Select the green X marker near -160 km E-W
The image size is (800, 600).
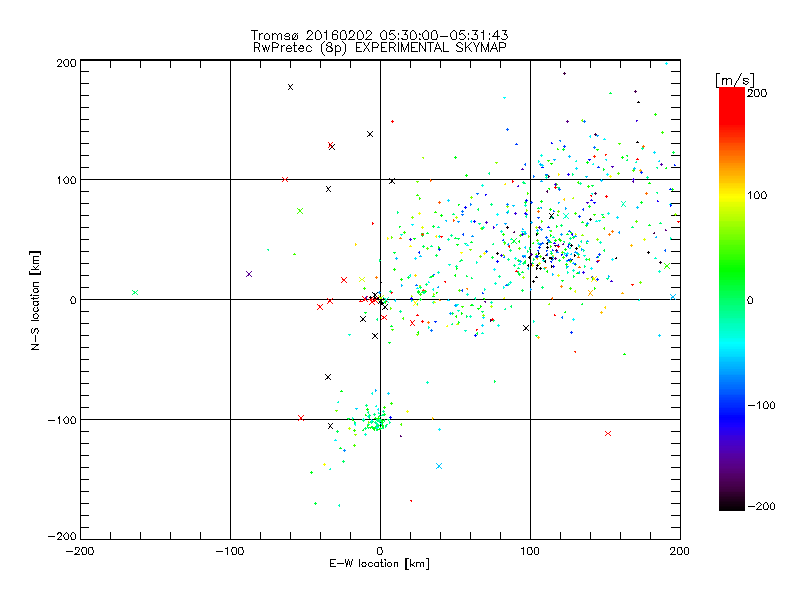135,292
